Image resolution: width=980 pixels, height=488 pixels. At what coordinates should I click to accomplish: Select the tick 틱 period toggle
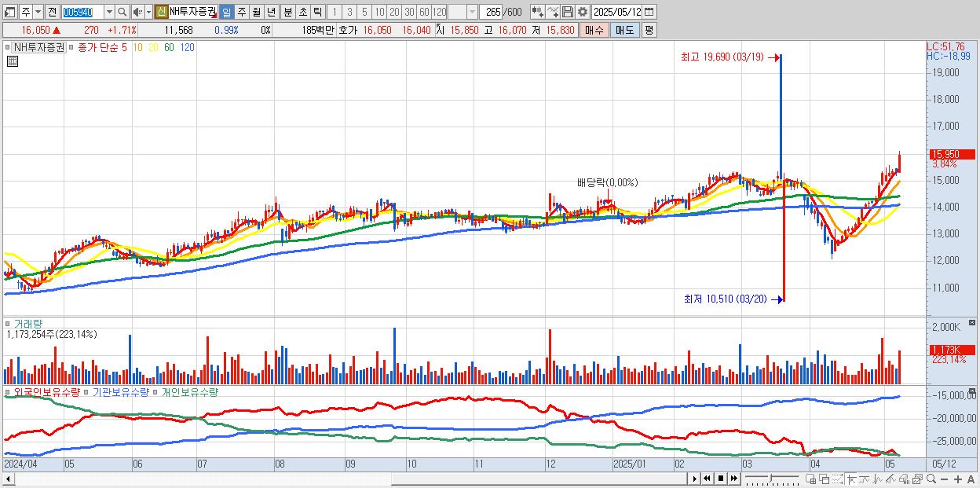point(317,12)
